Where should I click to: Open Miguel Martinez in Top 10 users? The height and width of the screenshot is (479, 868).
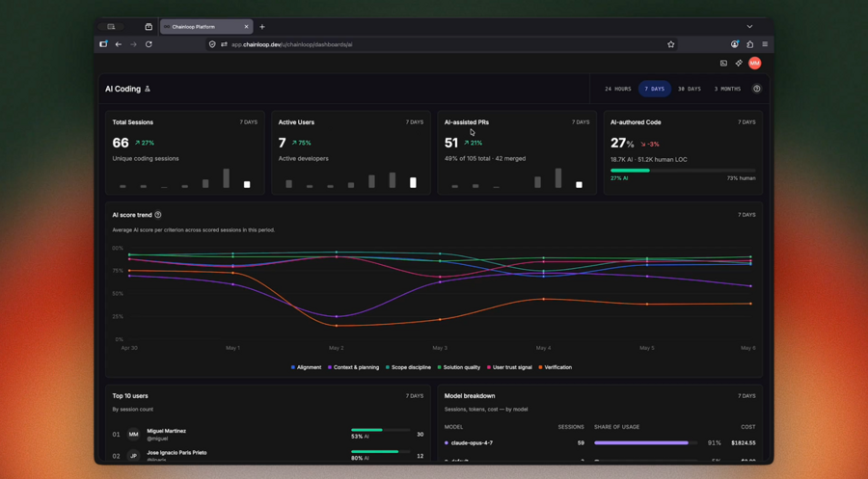pos(268,435)
